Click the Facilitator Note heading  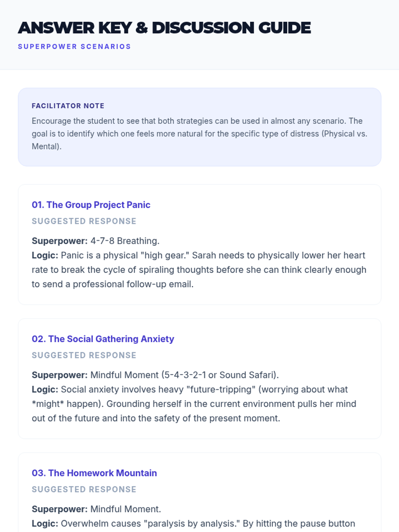pos(68,106)
